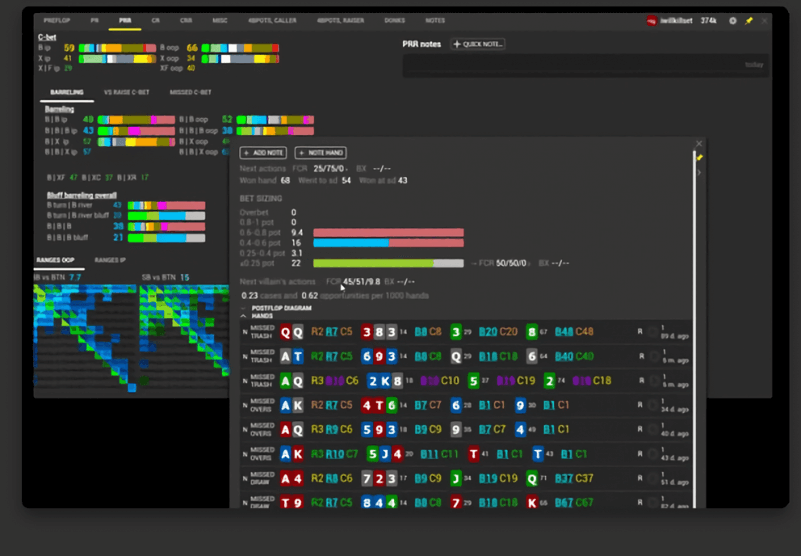Image resolution: width=801 pixels, height=556 pixels.
Task: Click the 374k hands count
Action: 708,20
